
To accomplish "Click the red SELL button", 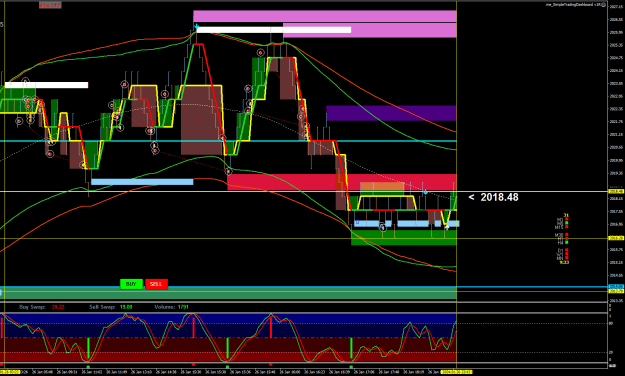I will (x=156, y=284).
